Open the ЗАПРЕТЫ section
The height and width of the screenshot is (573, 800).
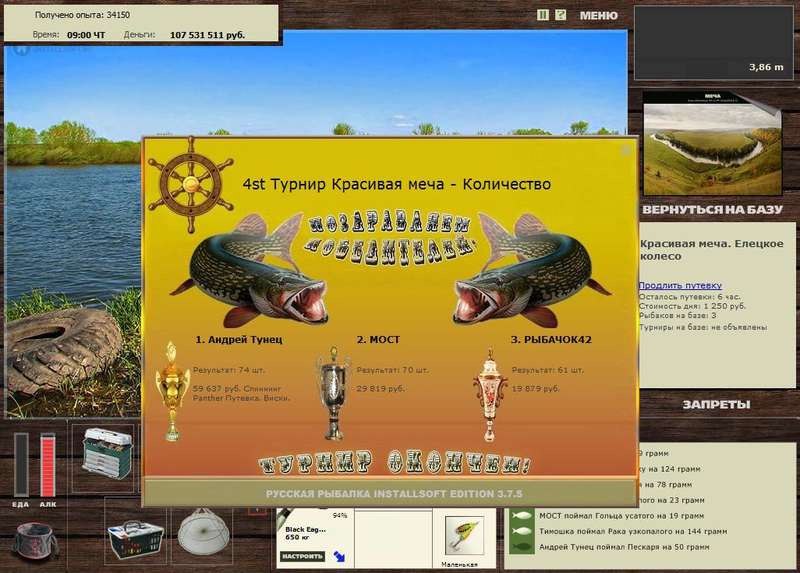[x=716, y=405]
